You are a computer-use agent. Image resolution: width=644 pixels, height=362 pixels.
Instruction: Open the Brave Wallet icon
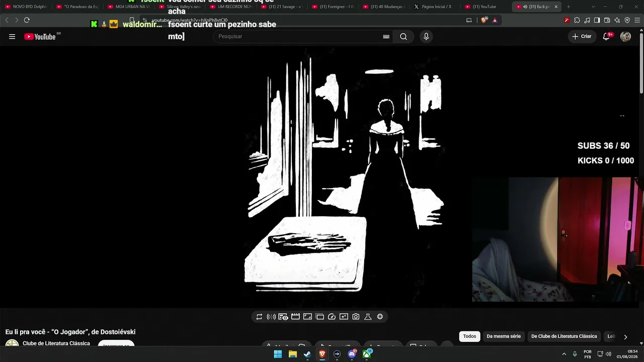click(x=607, y=20)
